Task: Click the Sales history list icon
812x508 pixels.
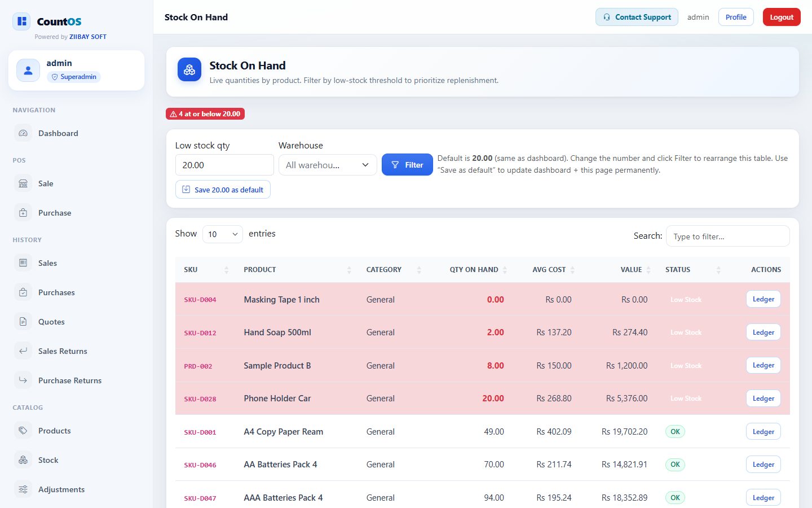Action: pos(23,263)
